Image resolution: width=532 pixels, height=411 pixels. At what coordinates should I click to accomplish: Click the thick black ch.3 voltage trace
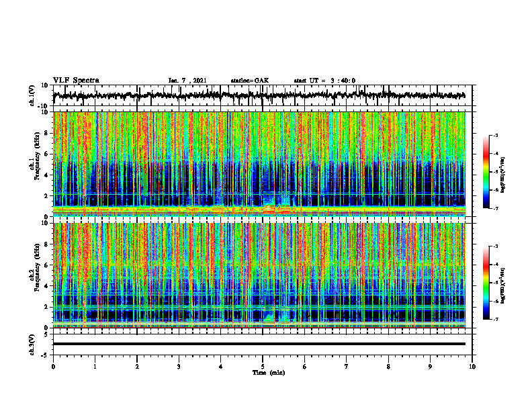coord(259,344)
